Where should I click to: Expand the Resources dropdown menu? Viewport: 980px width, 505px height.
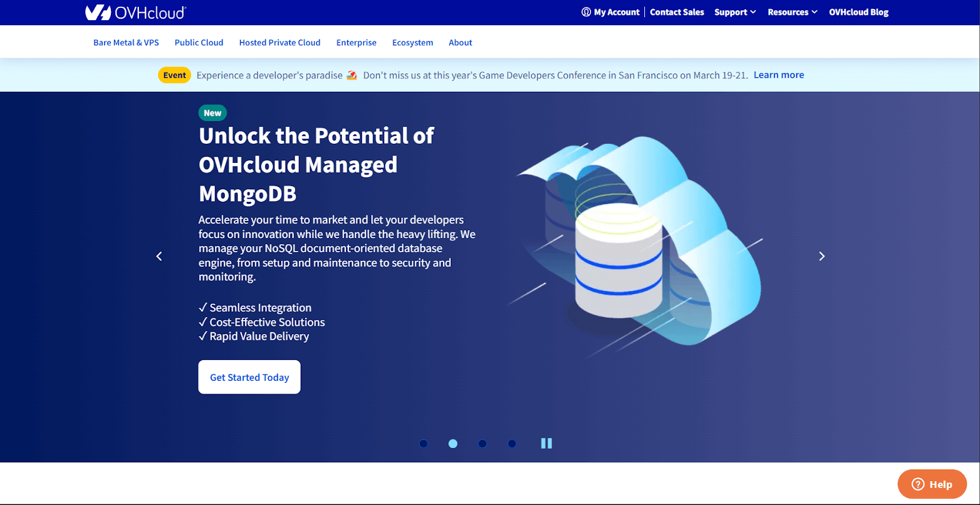pos(792,12)
